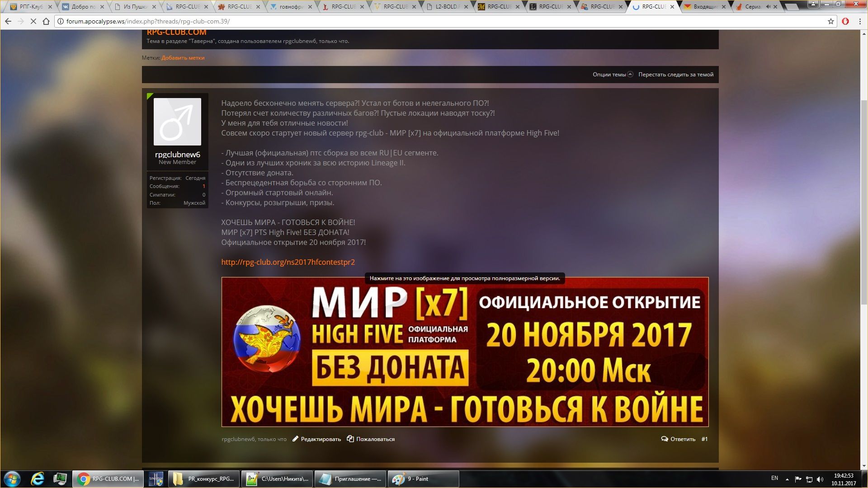The width and height of the screenshot is (868, 488).
Task: Open the volume speaker tray icon
Action: pyautogui.click(x=820, y=479)
